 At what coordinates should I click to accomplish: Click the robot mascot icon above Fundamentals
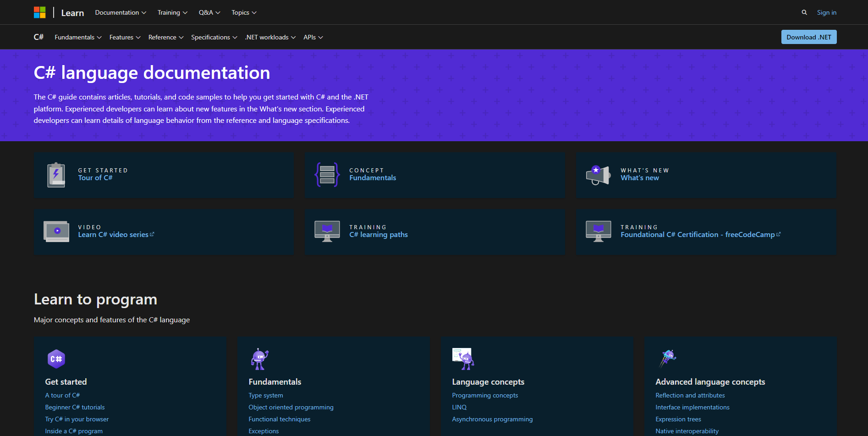click(x=259, y=359)
